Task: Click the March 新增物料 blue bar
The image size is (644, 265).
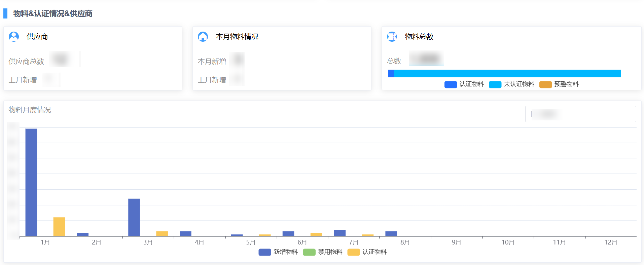Action: pyautogui.click(x=134, y=217)
